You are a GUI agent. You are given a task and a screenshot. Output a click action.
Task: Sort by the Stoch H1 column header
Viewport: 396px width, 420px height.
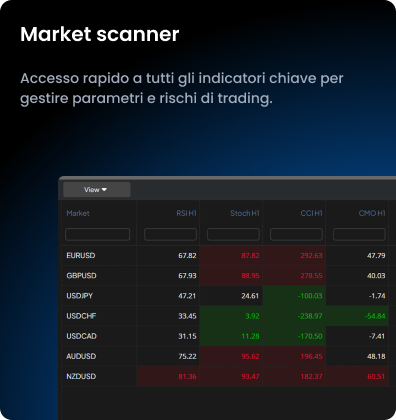point(245,213)
